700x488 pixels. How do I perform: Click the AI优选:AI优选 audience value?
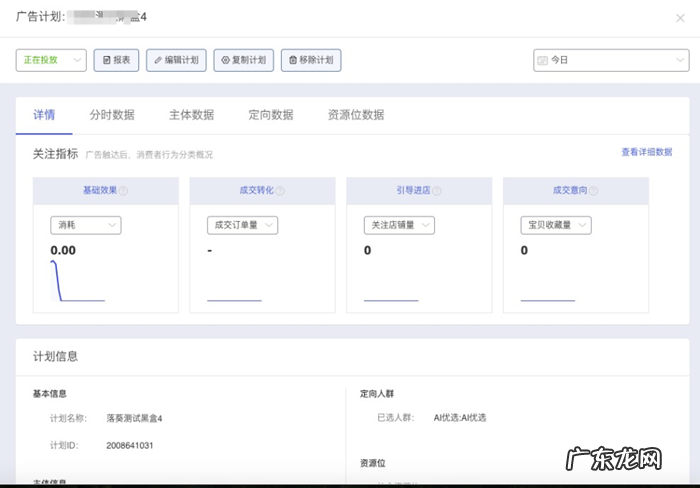click(460, 418)
